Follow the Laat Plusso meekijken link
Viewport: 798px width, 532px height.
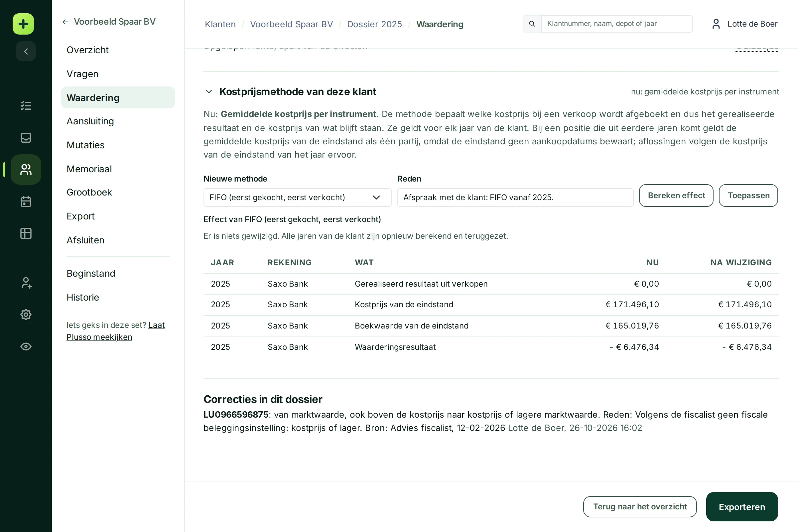coord(115,331)
